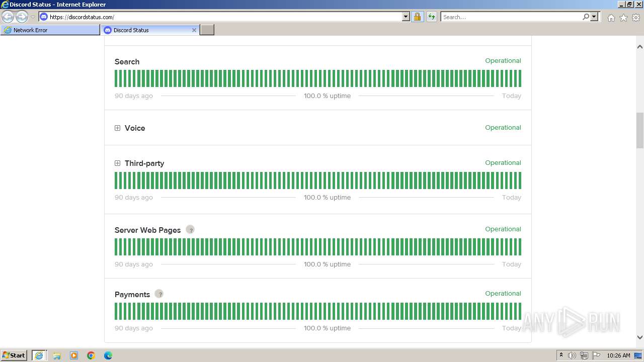
Task: Focus the address bar showing discordstatus.com
Action: (225, 17)
